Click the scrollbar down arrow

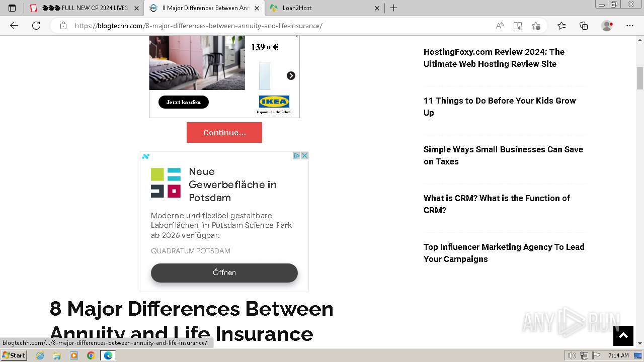640,343
